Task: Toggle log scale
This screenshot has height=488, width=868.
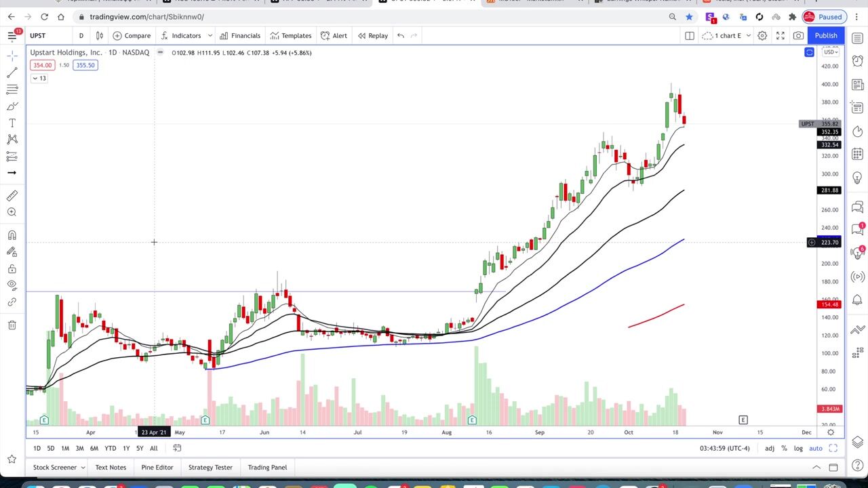Action: 799,448
